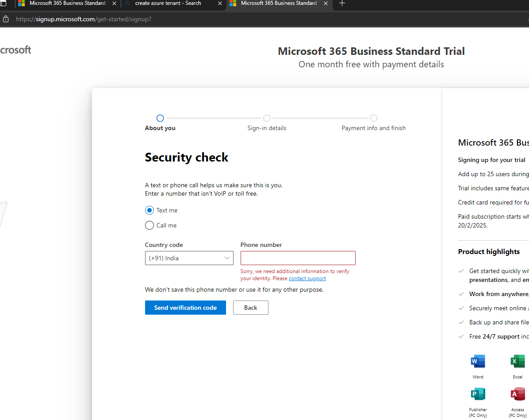The image size is (529, 420).
Task: Switch to first Microsoft 365 Business Standard tab
Action: click(68, 4)
